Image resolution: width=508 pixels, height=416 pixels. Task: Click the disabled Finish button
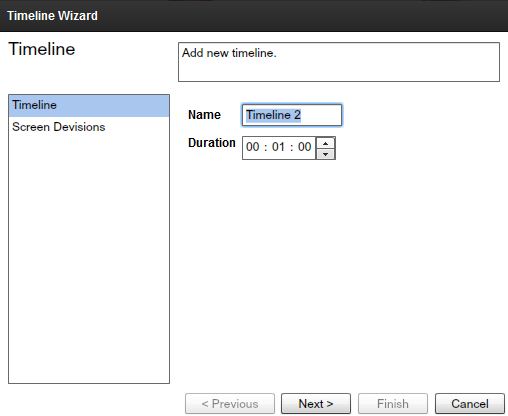[393, 404]
